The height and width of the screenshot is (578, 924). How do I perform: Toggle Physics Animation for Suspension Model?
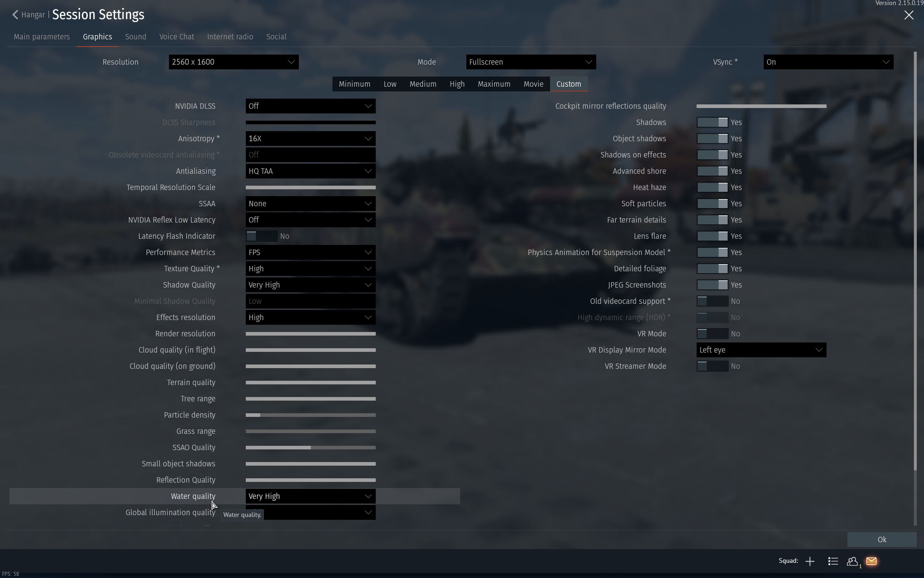712,252
